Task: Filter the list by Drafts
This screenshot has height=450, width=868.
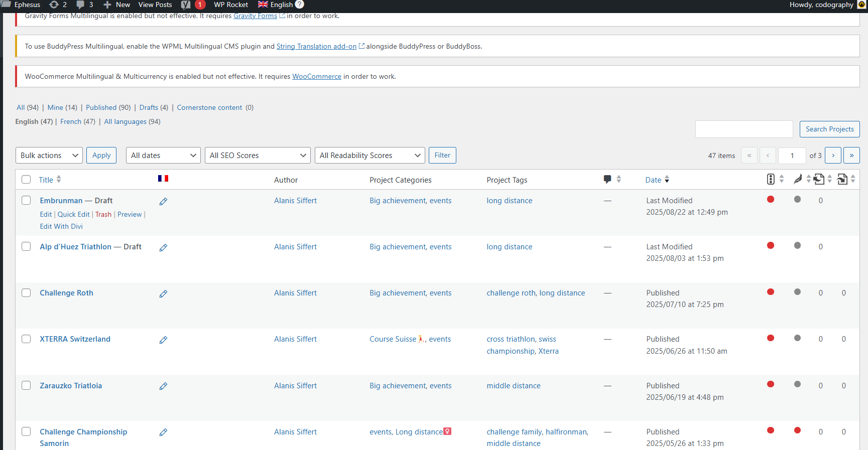Action: 149,107
